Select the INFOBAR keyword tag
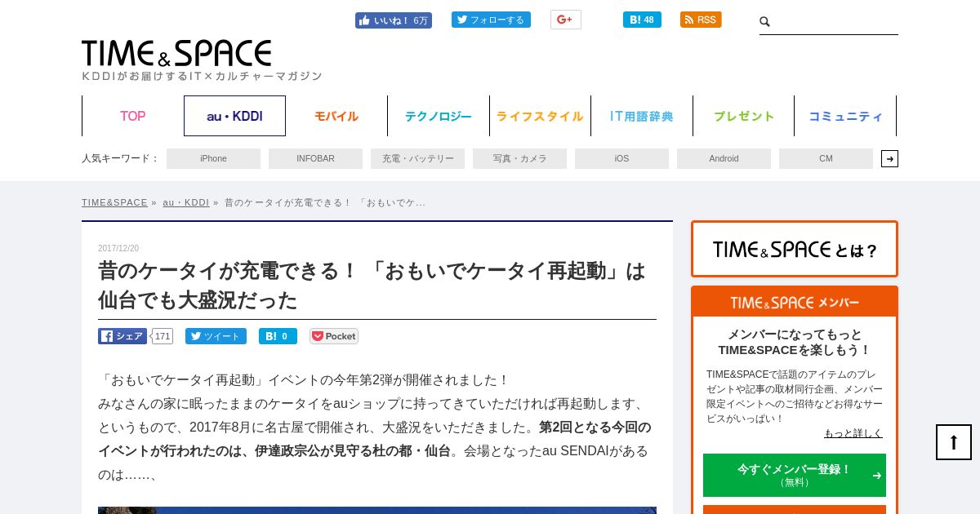This screenshot has width=980, height=514. [x=315, y=158]
